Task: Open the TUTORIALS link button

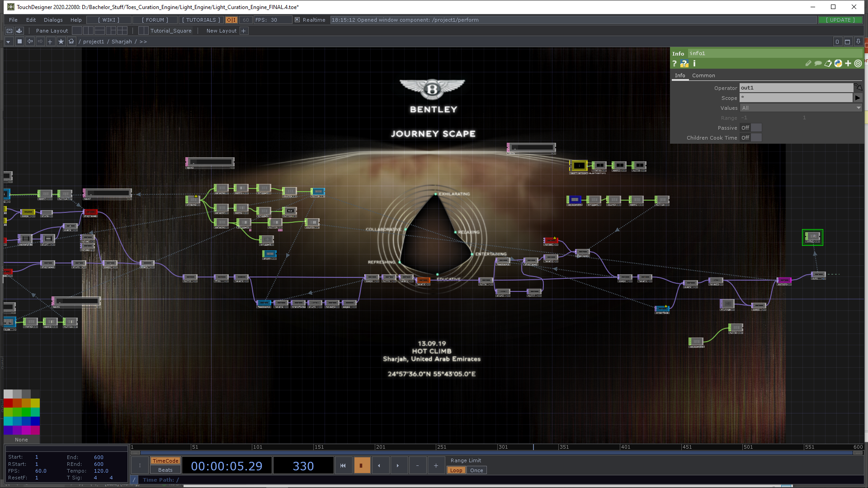Action: [201, 20]
